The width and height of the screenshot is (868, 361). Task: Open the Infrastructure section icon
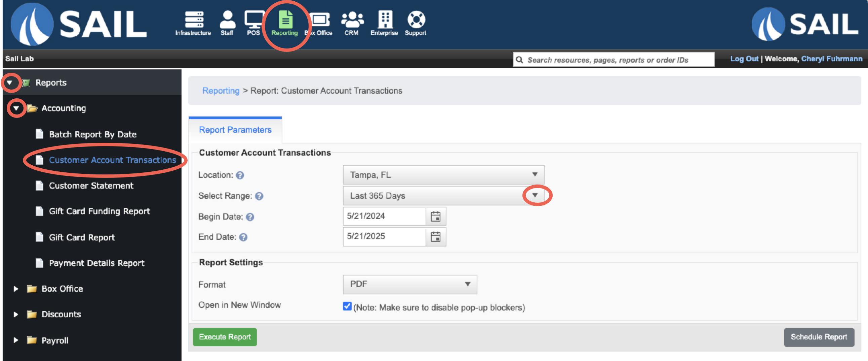click(x=194, y=20)
